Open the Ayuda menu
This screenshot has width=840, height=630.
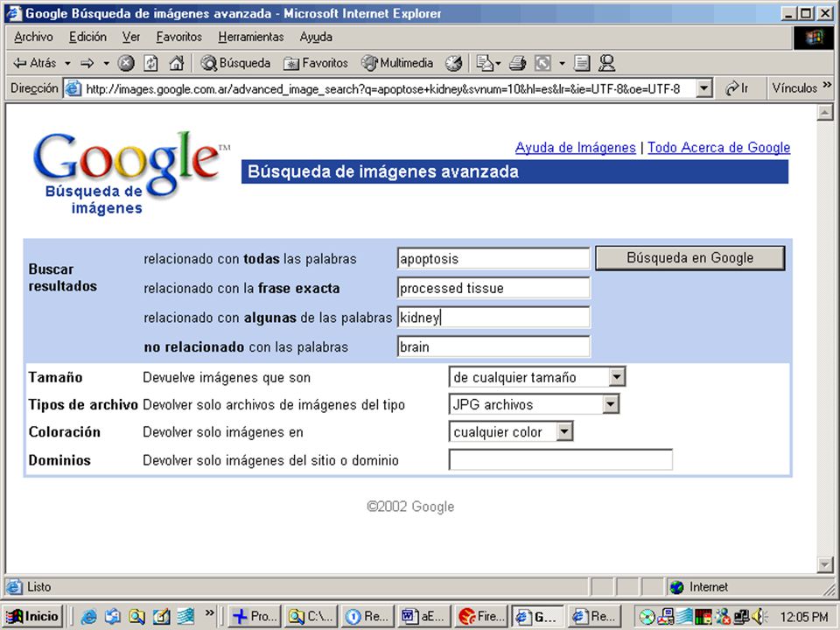(316, 37)
